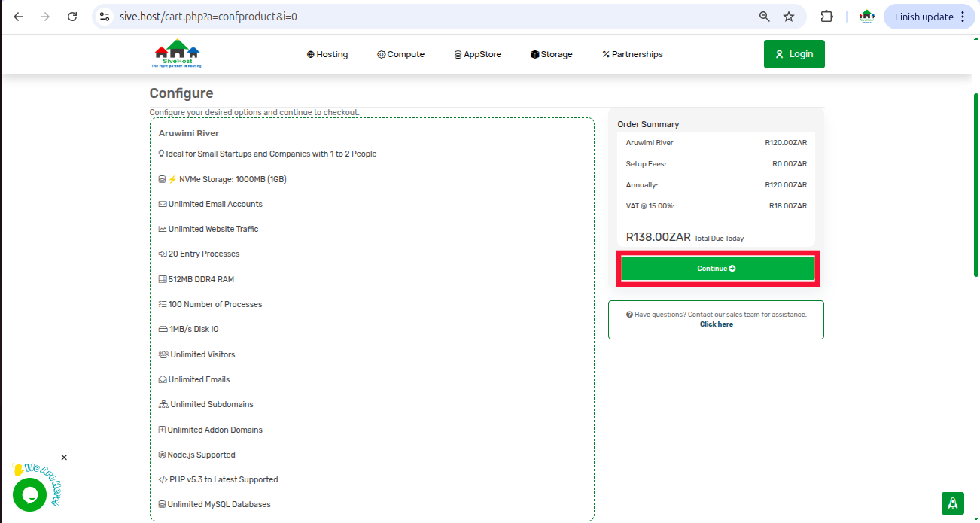
Task: Click the Order Summary heading
Action: pos(648,124)
